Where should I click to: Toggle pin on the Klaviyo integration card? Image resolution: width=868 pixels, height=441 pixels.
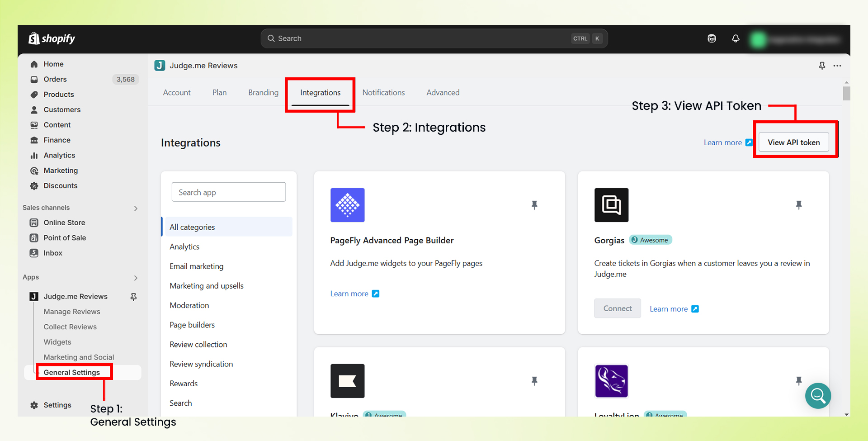pos(534,381)
